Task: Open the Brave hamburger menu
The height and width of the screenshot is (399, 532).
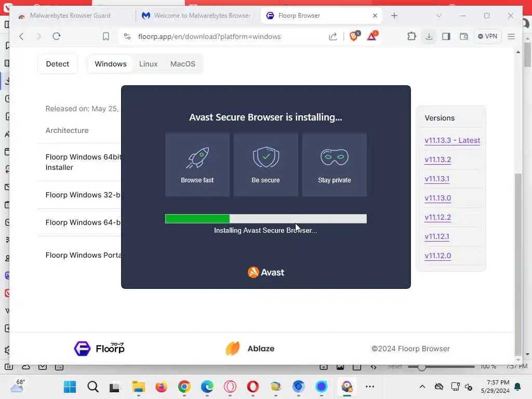Action: point(511,36)
